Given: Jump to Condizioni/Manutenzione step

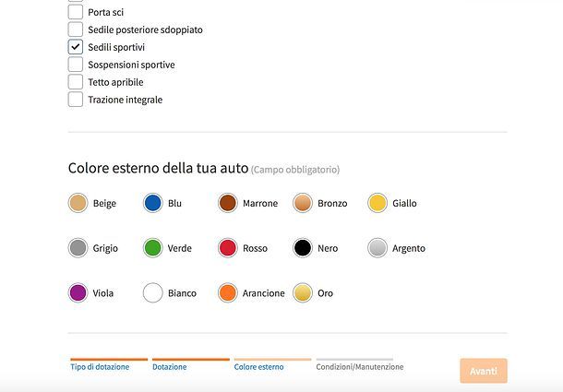Looking at the screenshot, I should [x=359, y=366].
